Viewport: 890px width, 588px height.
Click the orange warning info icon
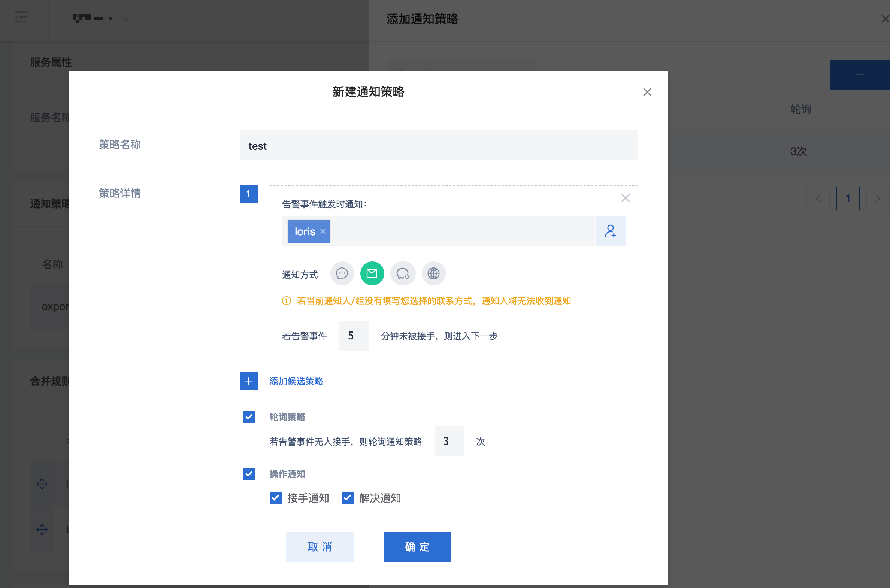286,301
